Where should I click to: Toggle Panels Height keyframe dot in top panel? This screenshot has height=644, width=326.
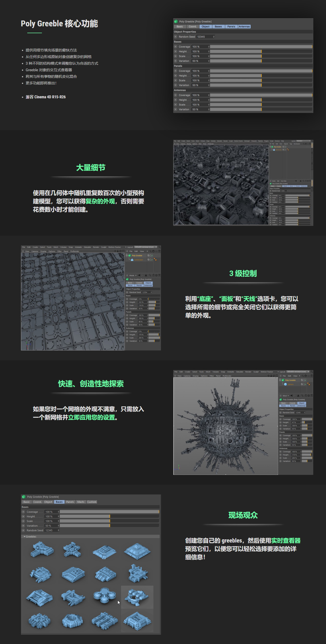[x=175, y=76]
